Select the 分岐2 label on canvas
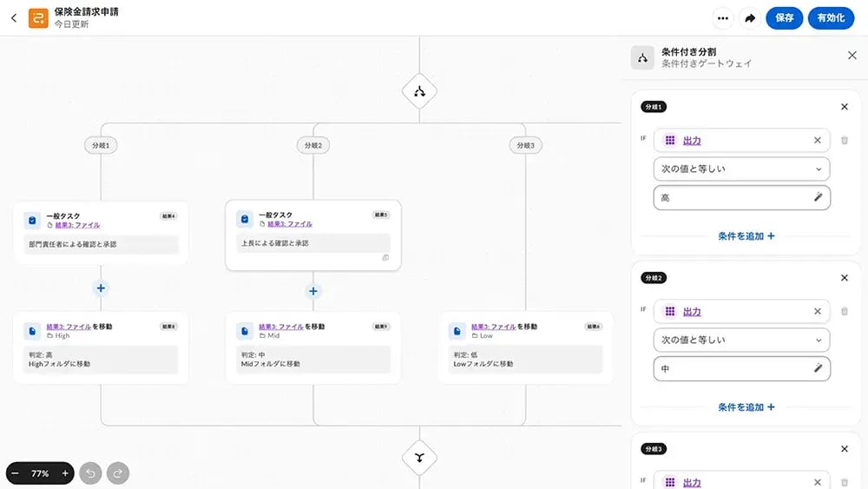 (x=313, y=146)
